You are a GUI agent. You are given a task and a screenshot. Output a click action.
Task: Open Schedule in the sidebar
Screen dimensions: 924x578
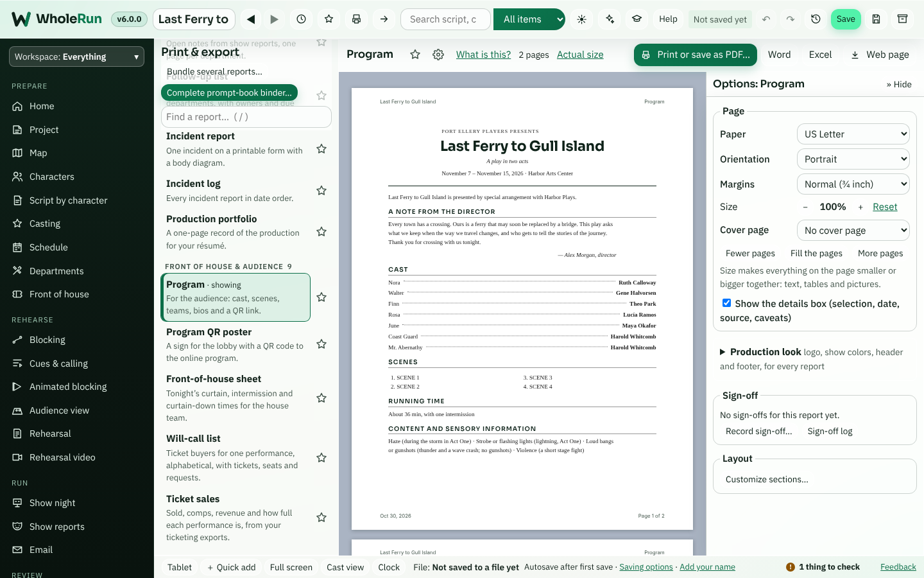tap(77, 247)
